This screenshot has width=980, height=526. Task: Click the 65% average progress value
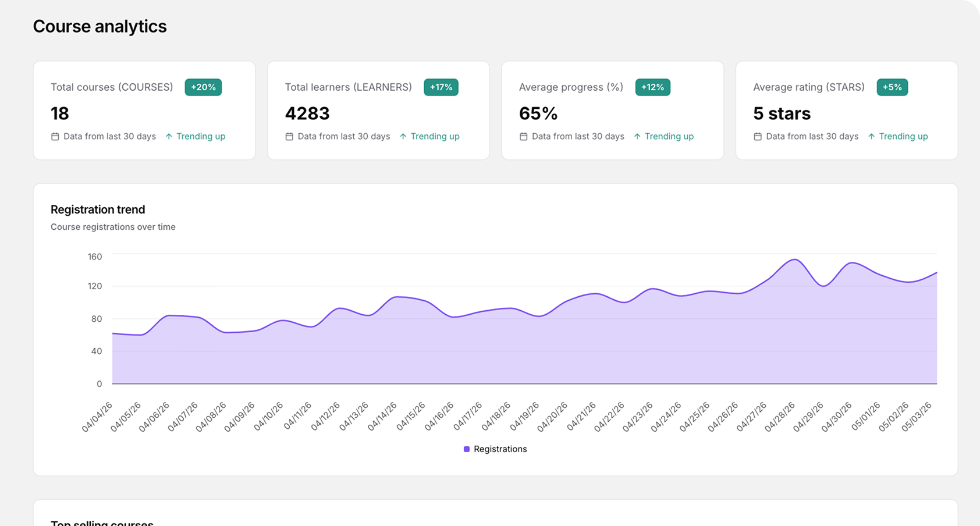click(538, 113)
